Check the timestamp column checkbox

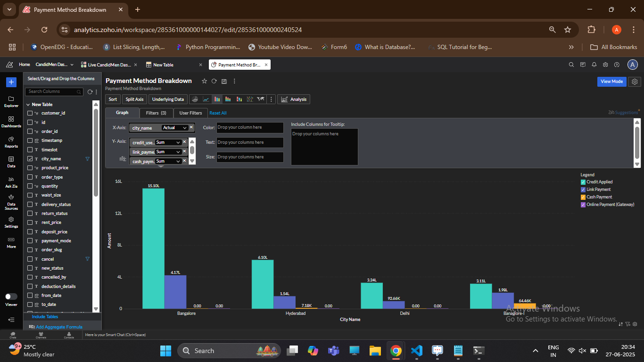pyautogui.click(x=30, y=140)
